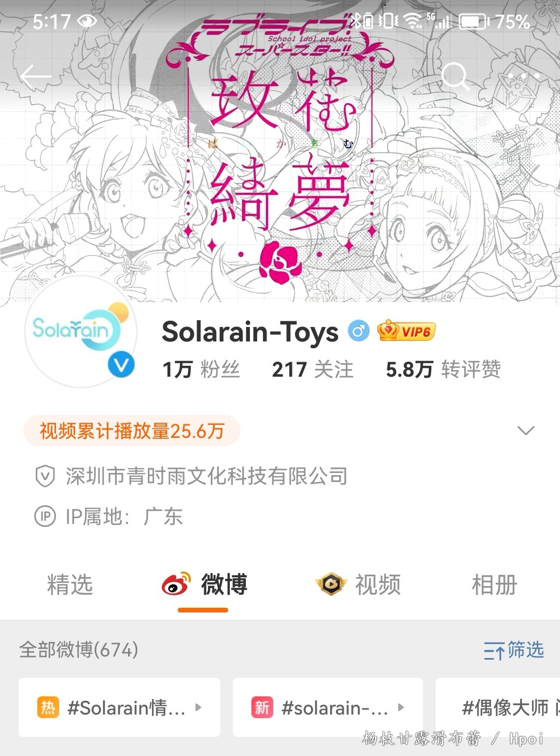Expand the #solarain- new topic chip arrow

tap(401, 707)
